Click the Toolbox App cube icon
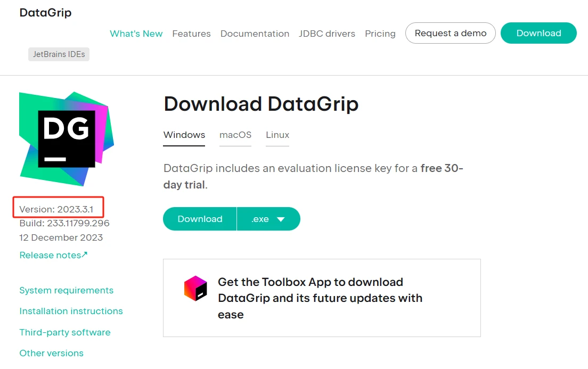 [195, 289]
